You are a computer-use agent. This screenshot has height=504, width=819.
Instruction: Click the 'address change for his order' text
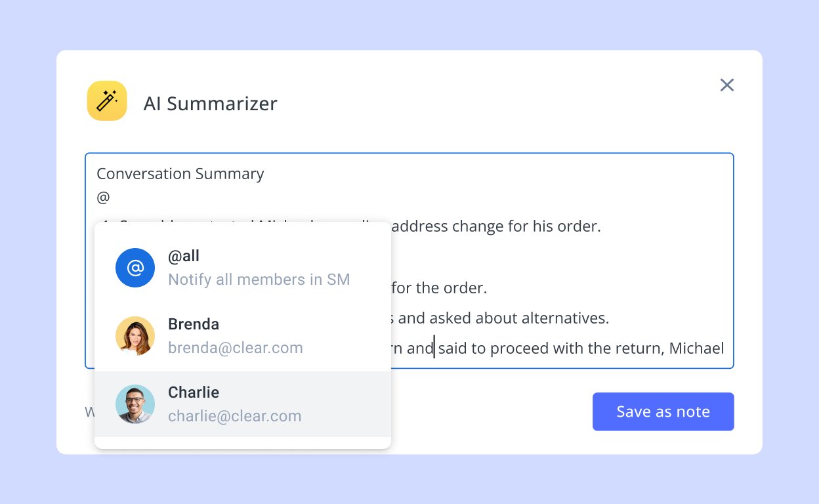click(496, 227)
